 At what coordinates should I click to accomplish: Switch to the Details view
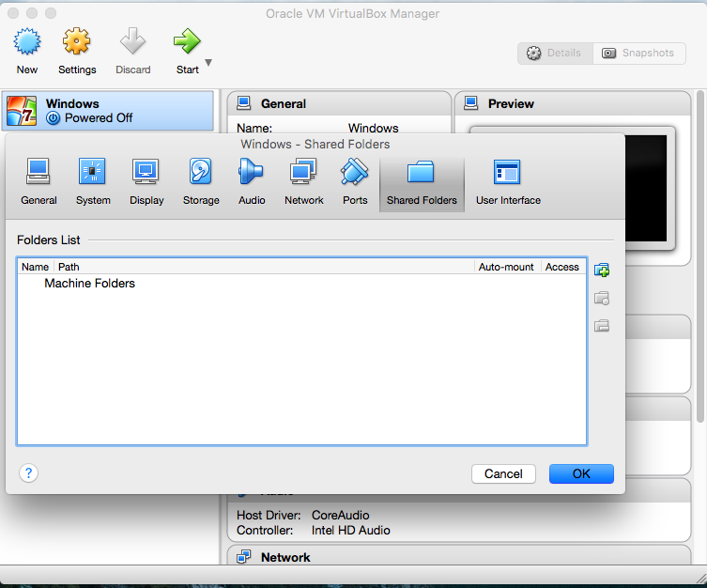tap(555, 54)
